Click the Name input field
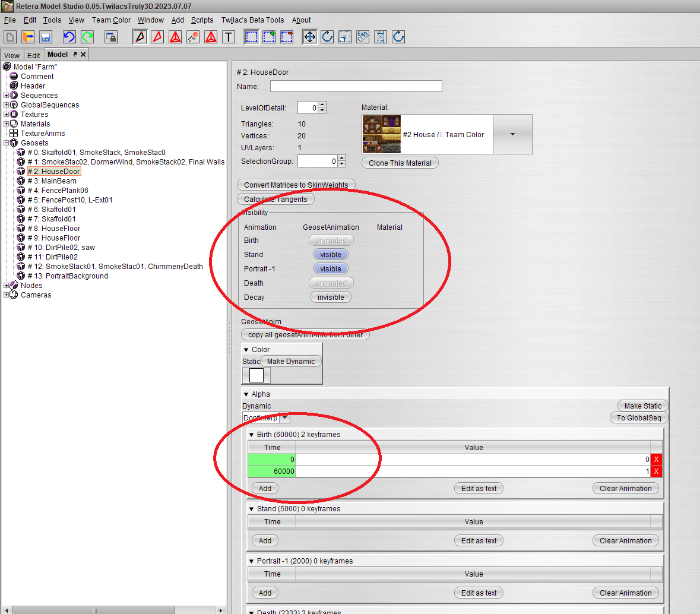The height and width of the screenshot is (614, 700). click(x=356, y=86)
